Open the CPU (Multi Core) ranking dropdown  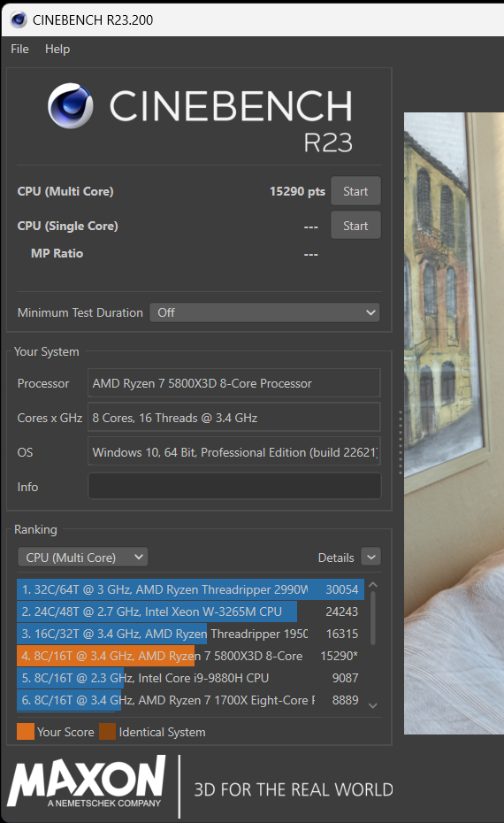[83, 557]
